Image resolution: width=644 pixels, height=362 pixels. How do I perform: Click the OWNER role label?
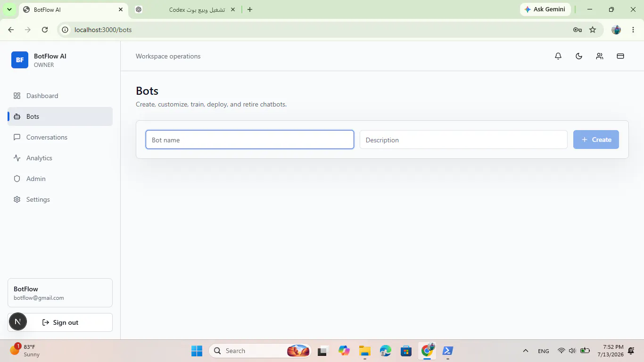[x=44, y=65]
